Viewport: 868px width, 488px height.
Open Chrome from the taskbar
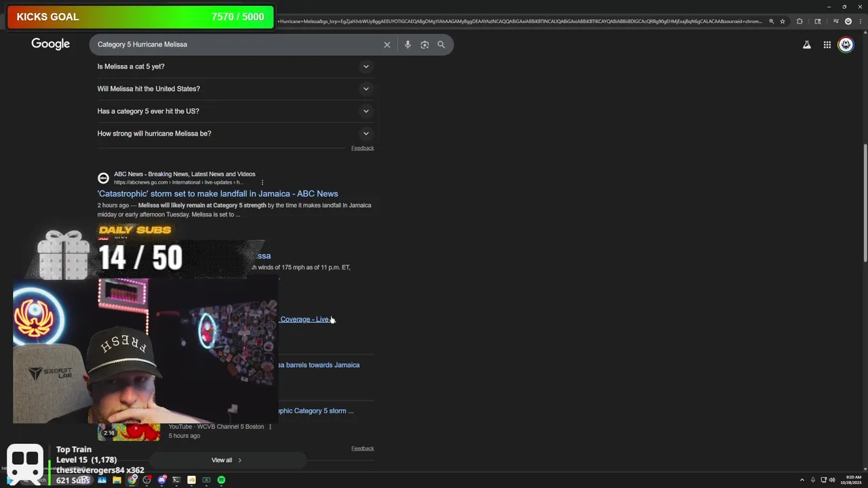pyautogui.click(x=132, y=480)
